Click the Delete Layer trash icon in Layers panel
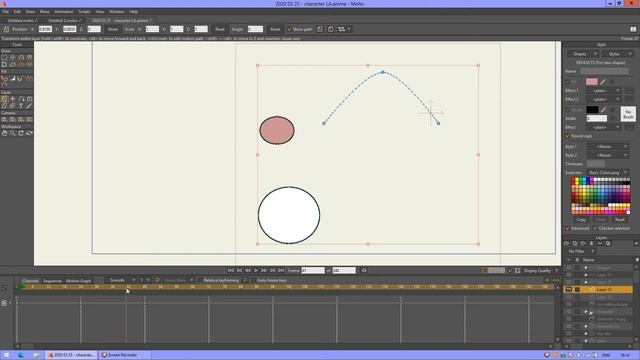 tap(591, 243)
